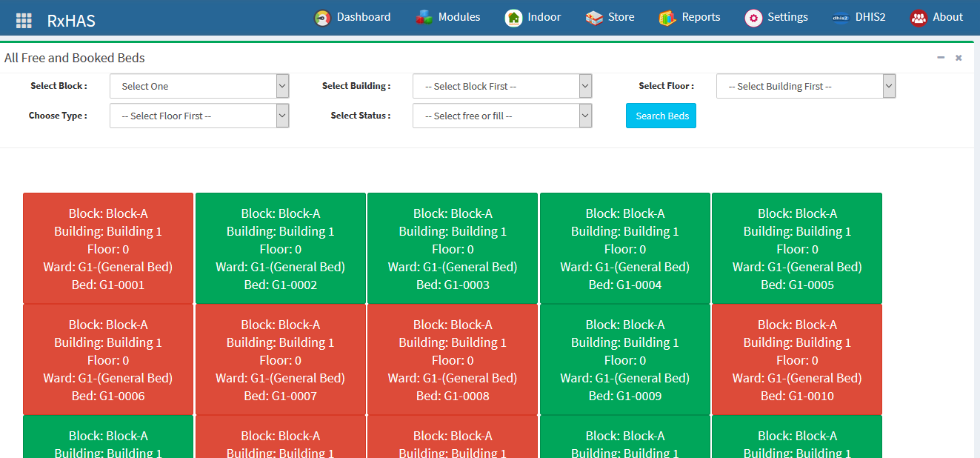Viewport: 980px width, 458px height.
Task: Open the Choose Type dropdown
Action: pos(199,116)
